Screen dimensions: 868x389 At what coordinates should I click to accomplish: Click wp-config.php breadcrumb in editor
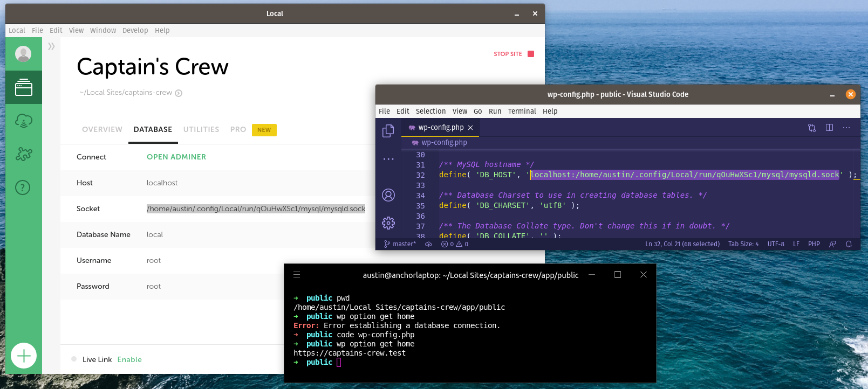pyautogui.click(x=444, y=143)
